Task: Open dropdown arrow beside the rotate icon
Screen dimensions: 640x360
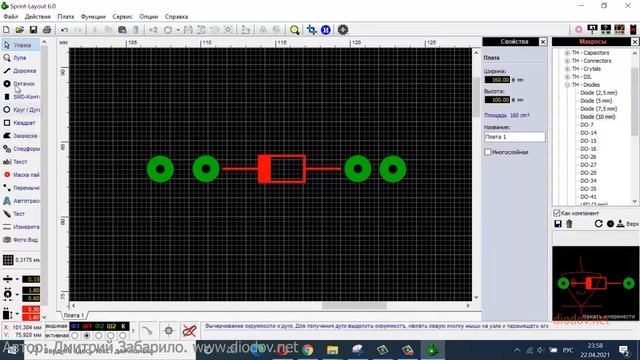Action: click(x=178, y=30)
